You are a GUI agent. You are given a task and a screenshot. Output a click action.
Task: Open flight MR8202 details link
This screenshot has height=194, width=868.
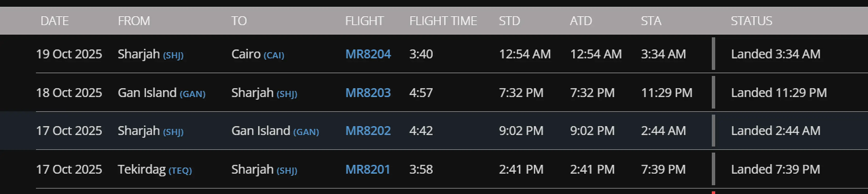click(x=368, y=131)
